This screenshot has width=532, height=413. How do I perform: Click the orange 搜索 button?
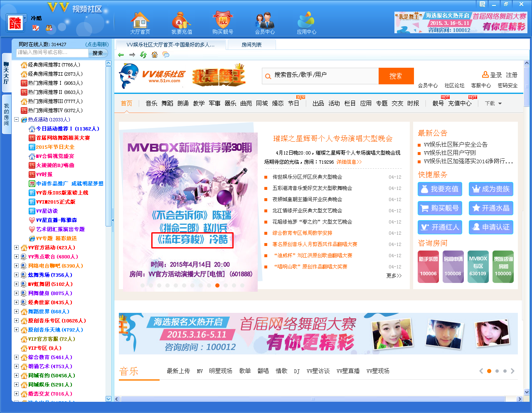(396, 76)
